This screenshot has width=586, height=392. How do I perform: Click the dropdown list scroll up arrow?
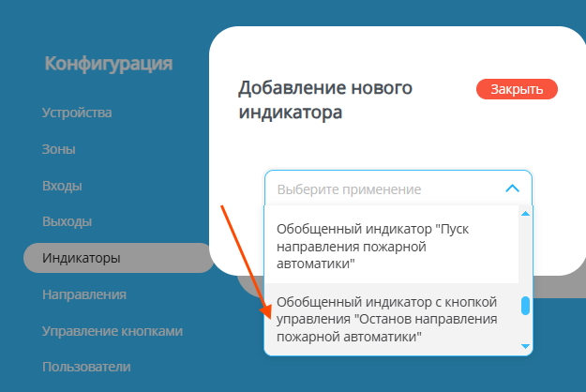point(526,213)
